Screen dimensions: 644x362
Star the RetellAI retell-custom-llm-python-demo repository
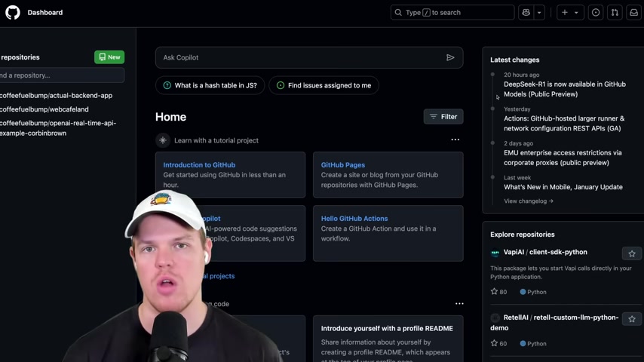coord(632,319)
